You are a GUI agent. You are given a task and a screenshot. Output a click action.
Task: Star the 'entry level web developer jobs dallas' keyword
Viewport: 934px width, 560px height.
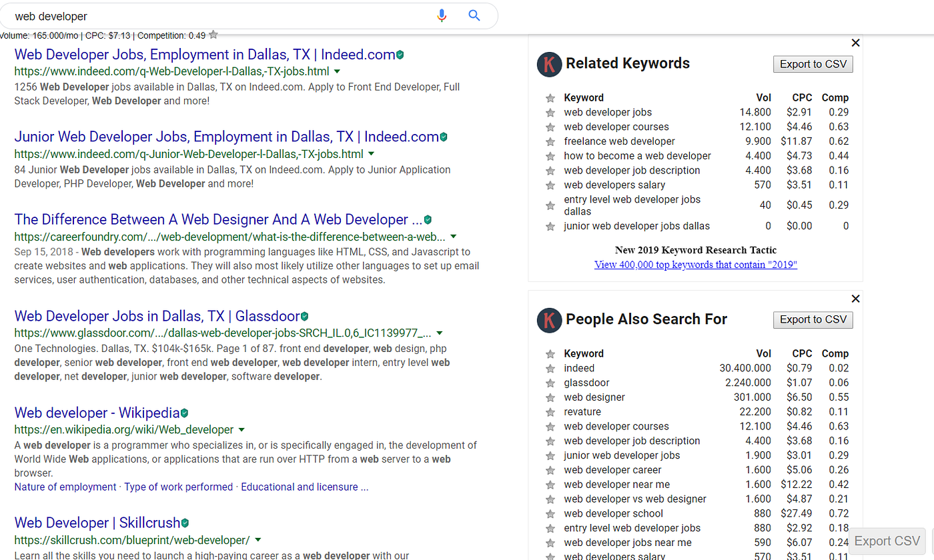click(550, 206)
